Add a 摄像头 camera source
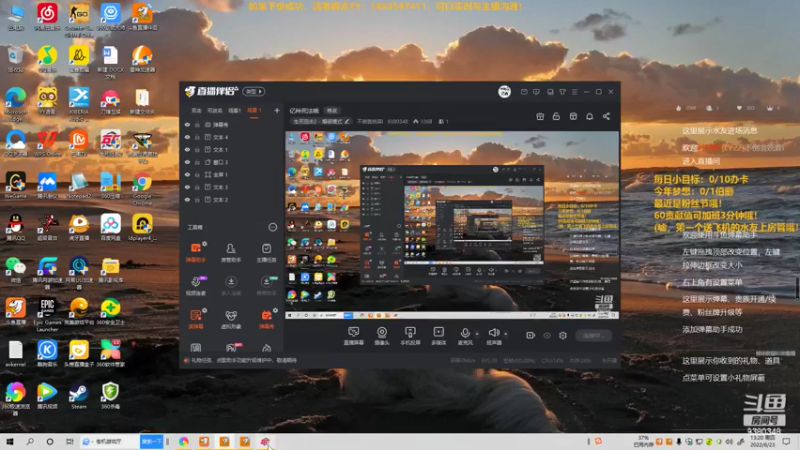 [x=382, y=336]
